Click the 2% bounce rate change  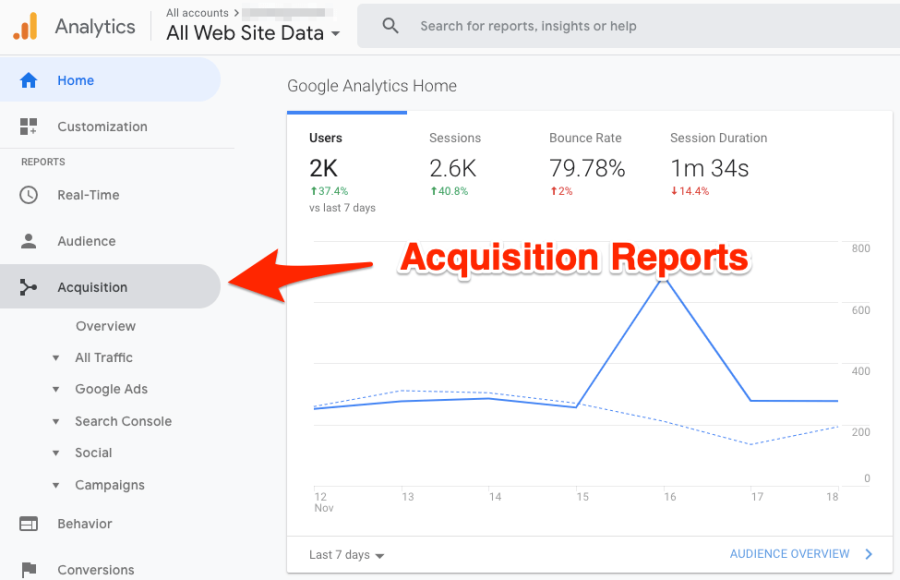click(x=561, y=191)
